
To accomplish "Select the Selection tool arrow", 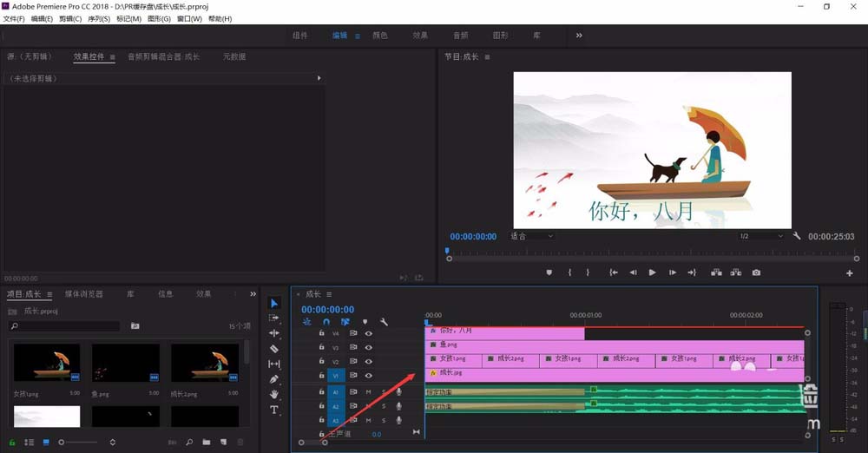I will pos(274,303).
